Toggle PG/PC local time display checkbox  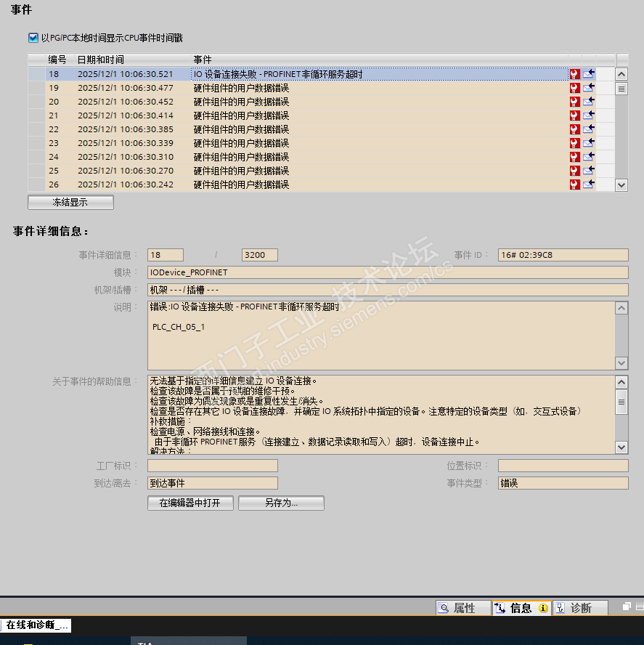[x=33, y=38]
